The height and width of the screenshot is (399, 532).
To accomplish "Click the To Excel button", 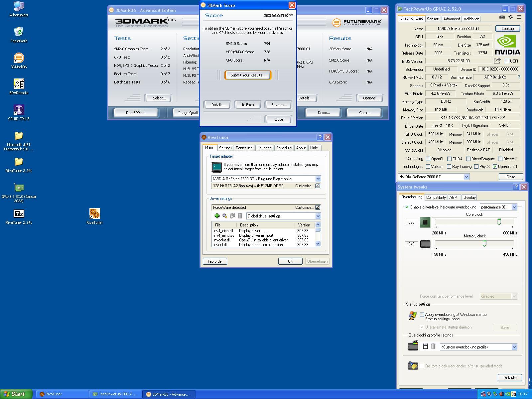I will [x=248, y=105].
